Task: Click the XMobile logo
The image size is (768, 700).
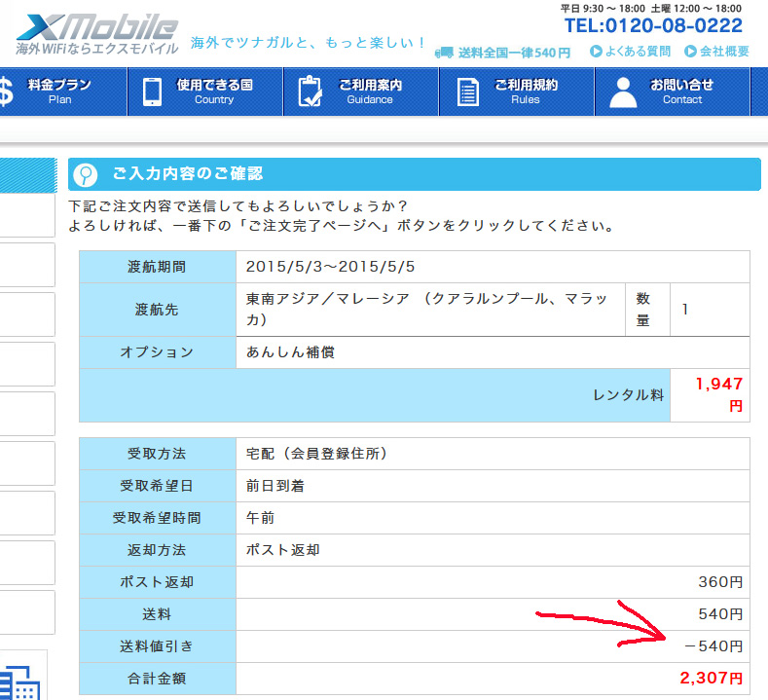Action: point(97,33)
